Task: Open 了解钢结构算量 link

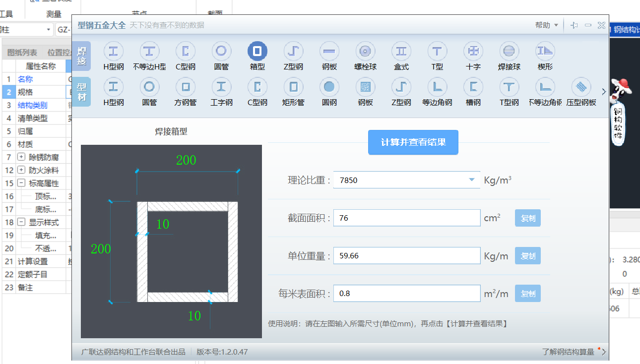Action: coord(568,352)
